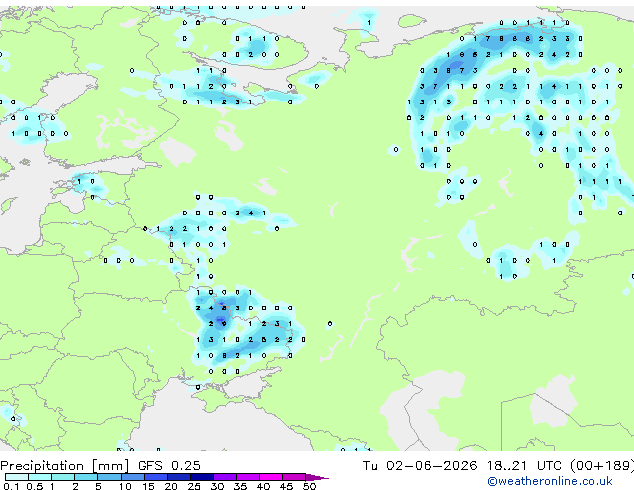The width and height of the screenshot is (634, 490).
Task: Click the 40–45 mm magenta legend swatch
Action: coord(271,477)
